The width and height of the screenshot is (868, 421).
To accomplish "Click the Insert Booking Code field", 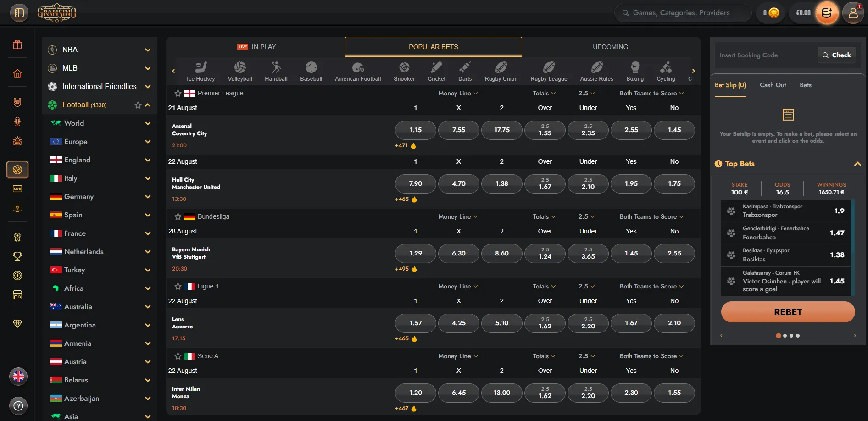I will pos(766,55).
